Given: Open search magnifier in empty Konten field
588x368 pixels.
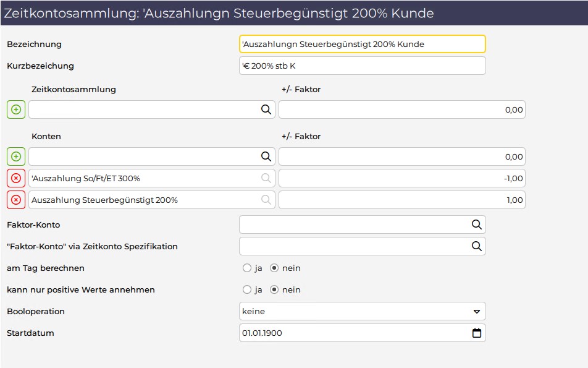Looking at the screenshot, I should pyautogui.click(x=266, y=156).
